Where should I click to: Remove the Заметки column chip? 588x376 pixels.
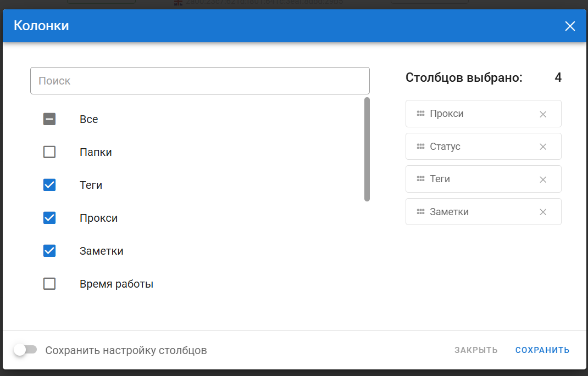click(542, 212)
